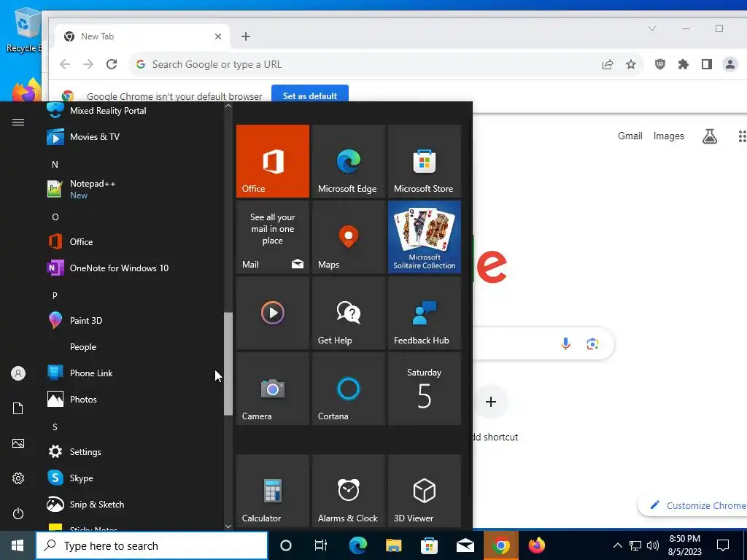The height and width of the screenshot is (560, 747).
Task: Open Documents icon in Start sidebar
Action: pos(18,408)
